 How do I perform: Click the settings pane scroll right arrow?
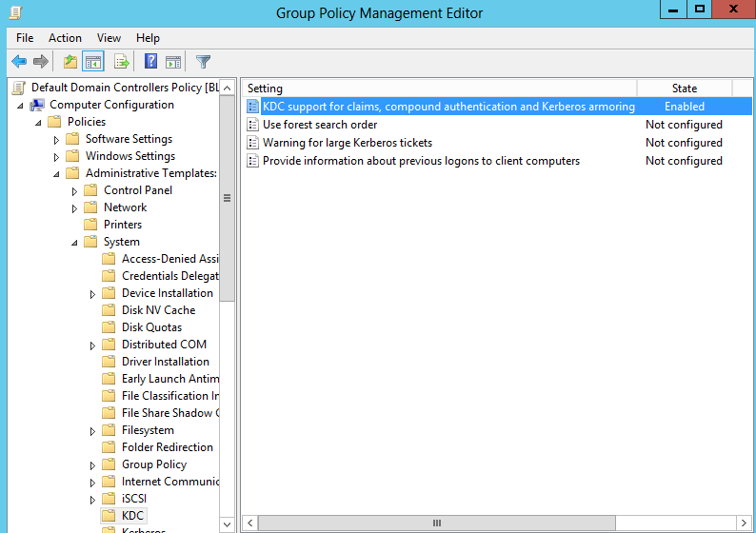coord(744,523)
